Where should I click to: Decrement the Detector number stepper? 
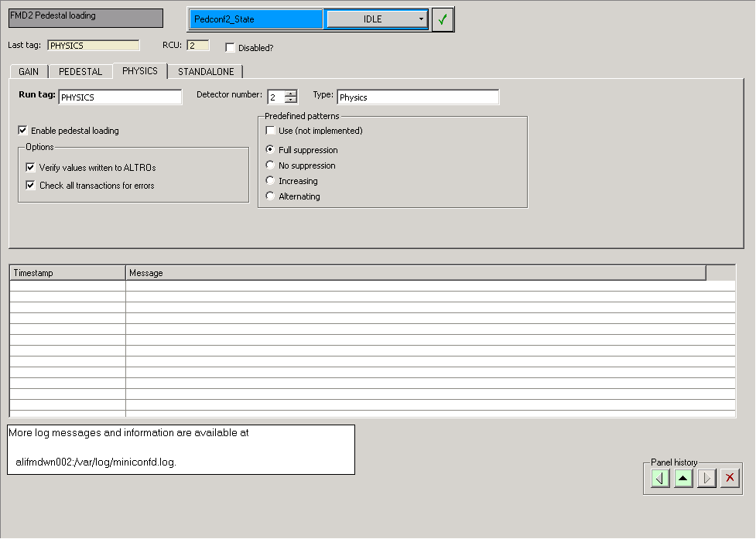(291, 101)
